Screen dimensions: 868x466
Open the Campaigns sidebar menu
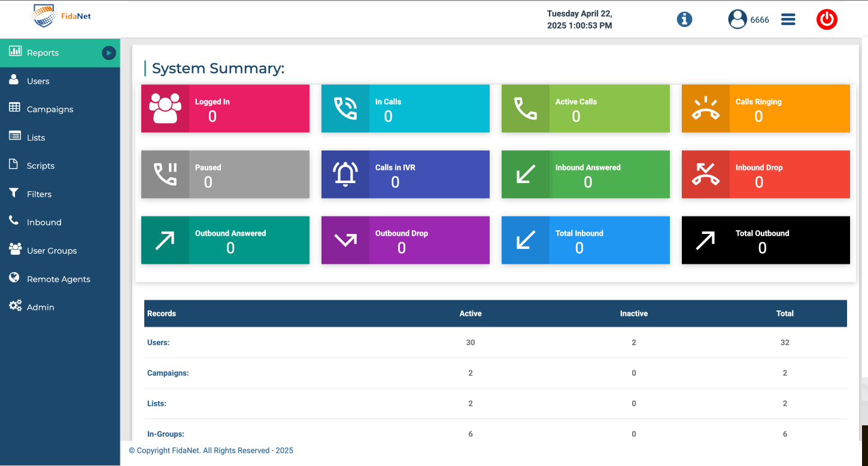click(50, 109)
